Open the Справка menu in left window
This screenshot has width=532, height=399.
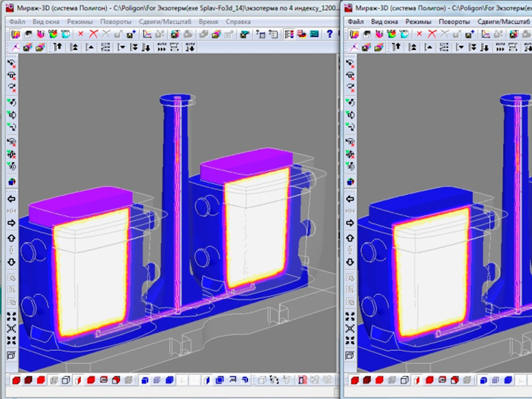(238, 21)
